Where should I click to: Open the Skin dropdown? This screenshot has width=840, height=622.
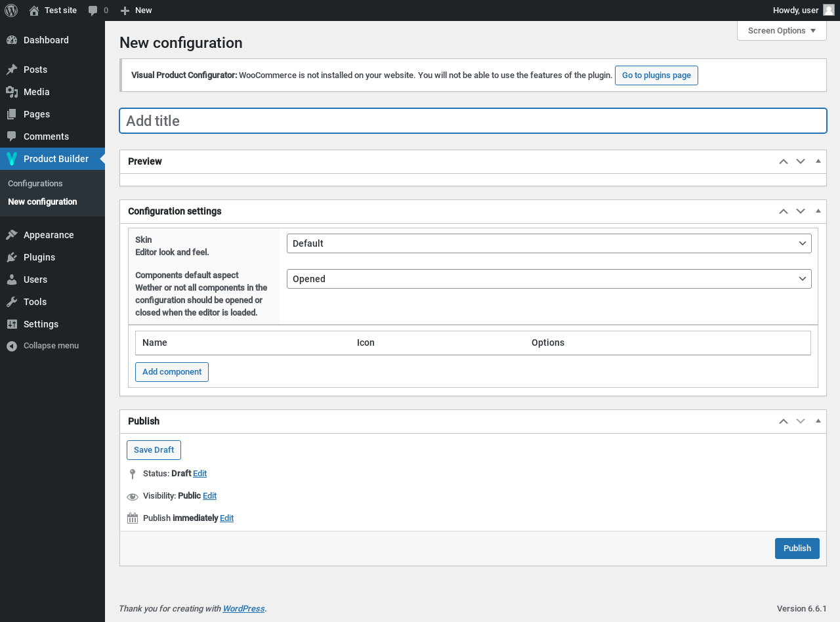(x=549, y=243)
